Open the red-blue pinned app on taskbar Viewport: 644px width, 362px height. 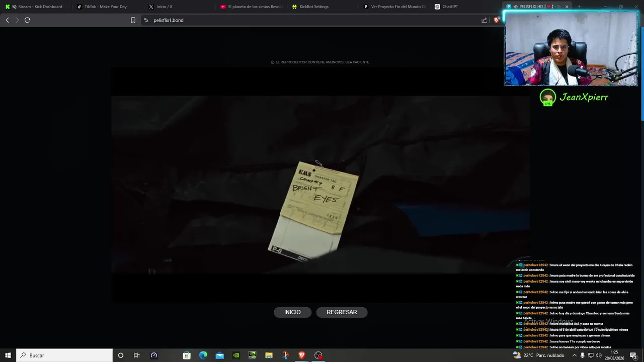(x=285, y=355)
